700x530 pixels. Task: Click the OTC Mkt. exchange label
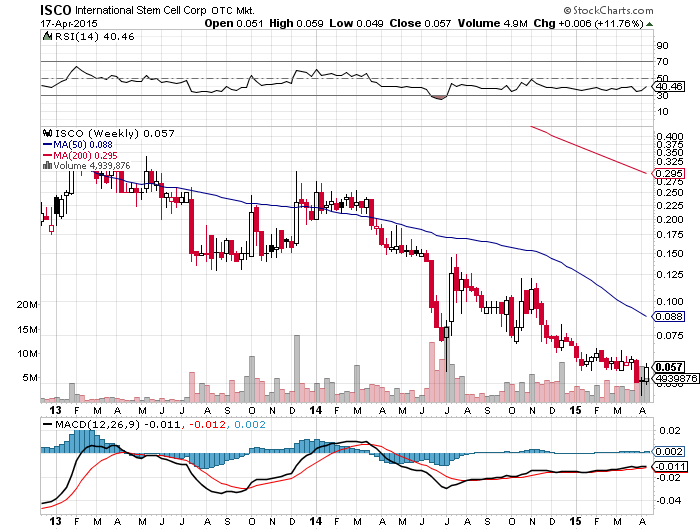click(233, 10)
